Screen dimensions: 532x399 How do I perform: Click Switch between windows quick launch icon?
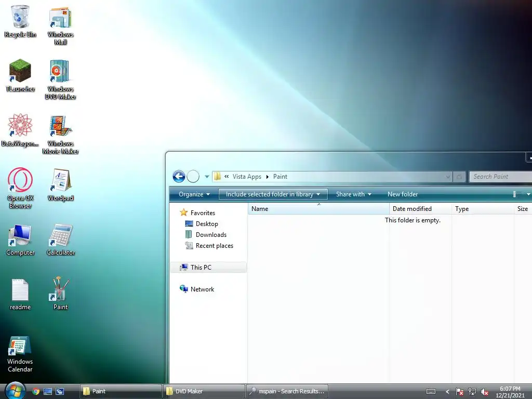pyautogui.click(x=60, y=391)
